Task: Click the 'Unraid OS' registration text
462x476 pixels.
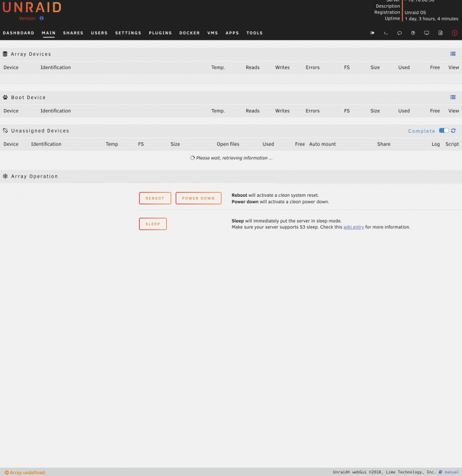Action: coord(415,13)
